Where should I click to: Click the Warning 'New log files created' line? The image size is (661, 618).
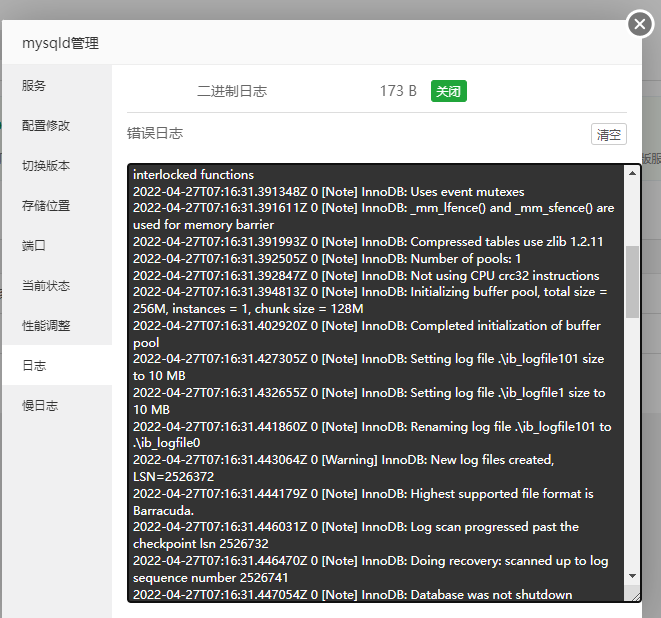(344, 468)
